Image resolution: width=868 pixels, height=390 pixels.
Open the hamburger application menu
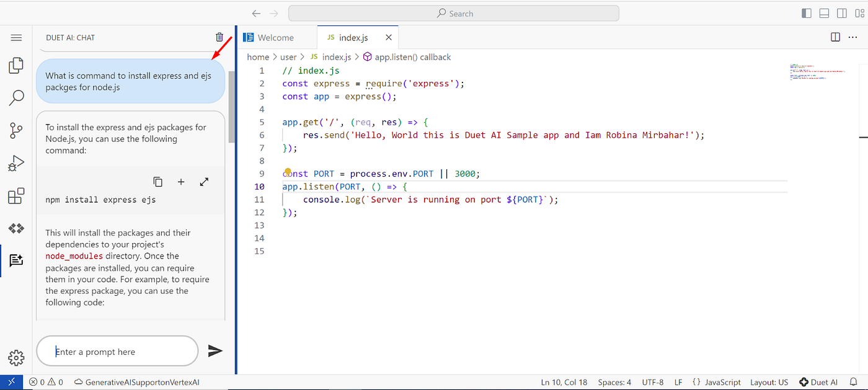tap(16, 38)
